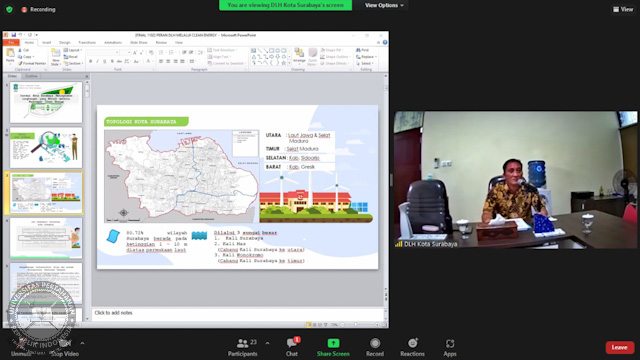Open the Participants panel
The image size is (640, 360).
(x=242, y=347)
